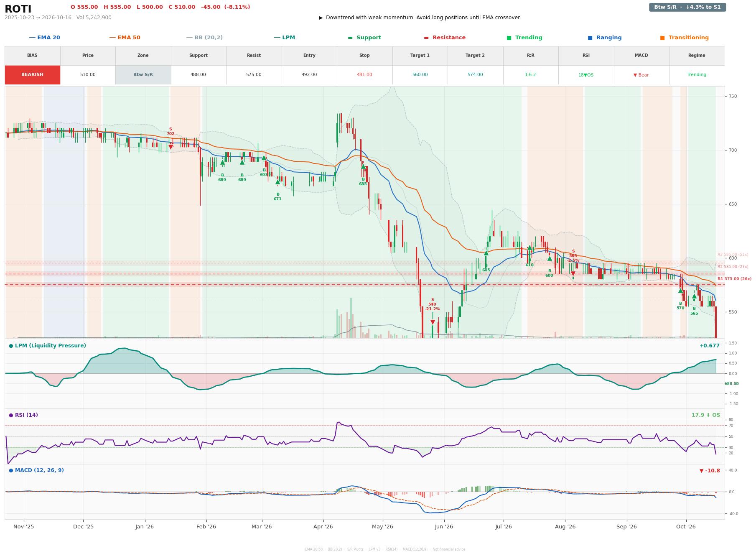
Task: Select the EMA 20 legend entry
Action: pos(44,38)
